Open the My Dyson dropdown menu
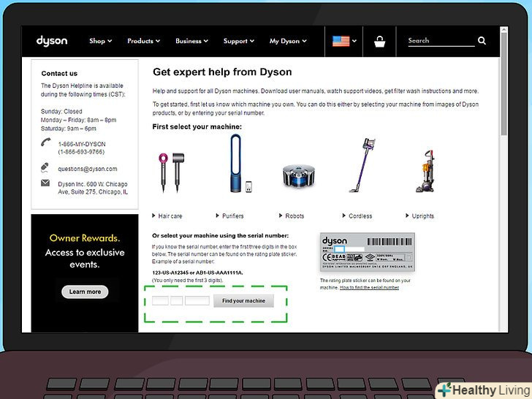This screenshot has height=399, width=532. click(x=288, y=41)
